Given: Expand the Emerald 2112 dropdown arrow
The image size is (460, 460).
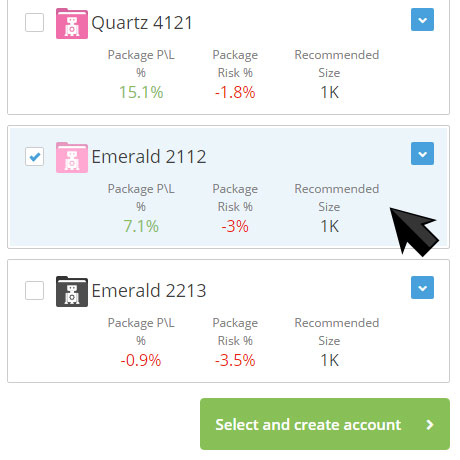Looking at the screenshot, I should 422,154.
